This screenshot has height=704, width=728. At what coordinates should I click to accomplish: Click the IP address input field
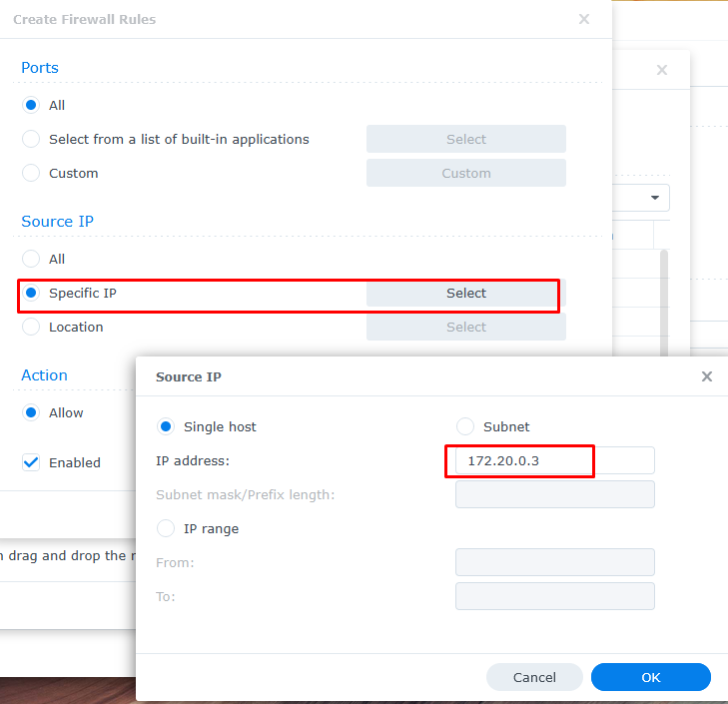click(x=554, y=460)
